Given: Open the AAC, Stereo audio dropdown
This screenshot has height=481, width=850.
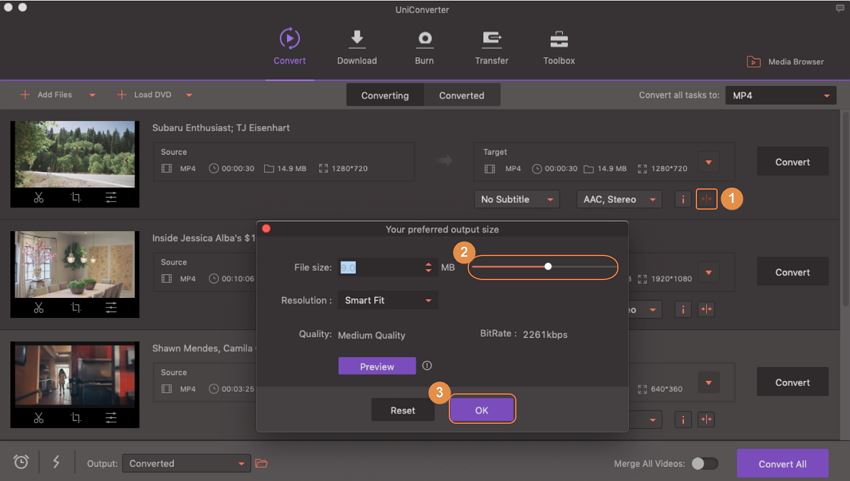Looking at the screenshot, I should [x=619, y=200].
